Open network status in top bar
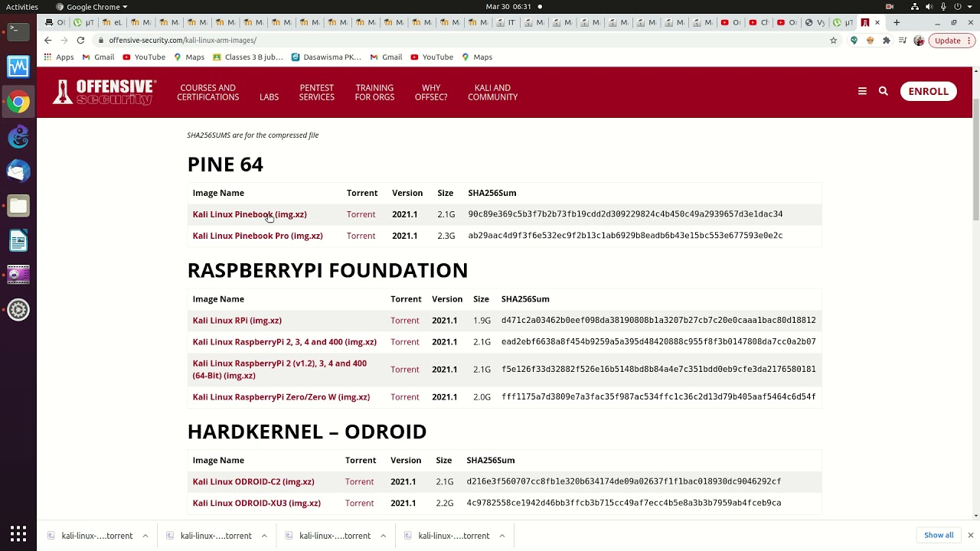980x551 pixels. click(915, 7)
